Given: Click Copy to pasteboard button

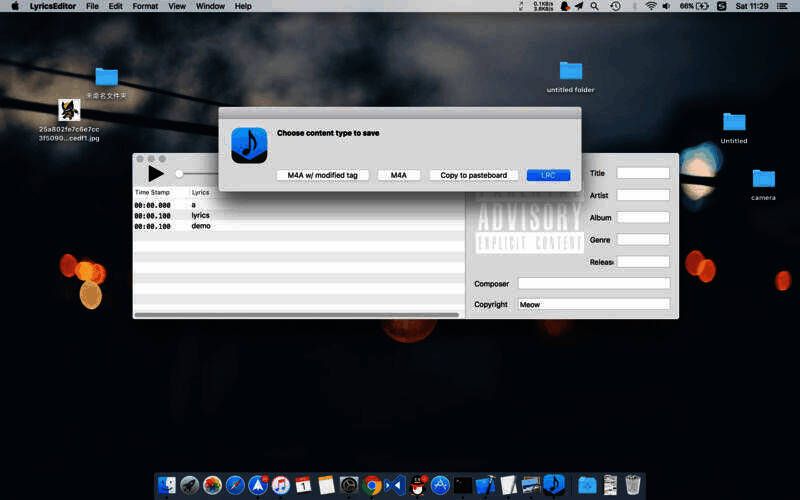Looking at the screenshot, I should 473,175.
